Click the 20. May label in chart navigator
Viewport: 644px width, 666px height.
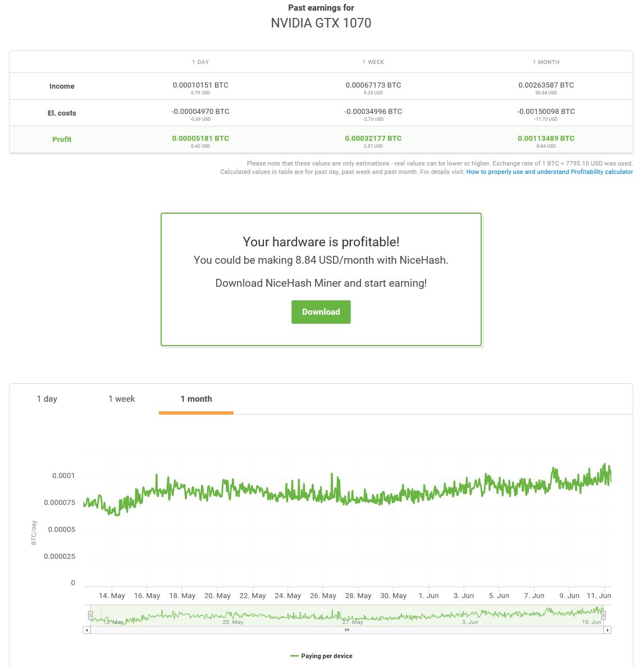pyautogui.click(x=233, y=622)
